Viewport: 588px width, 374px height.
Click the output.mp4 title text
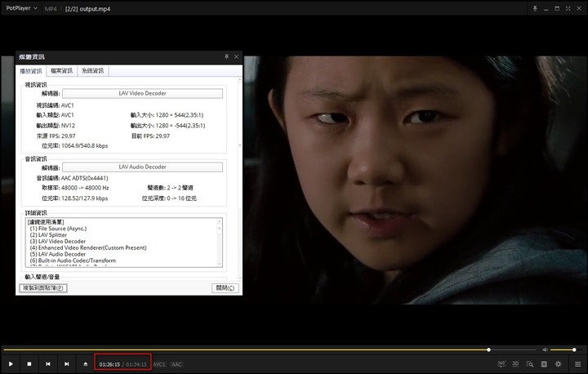click(x=95, y=9)
